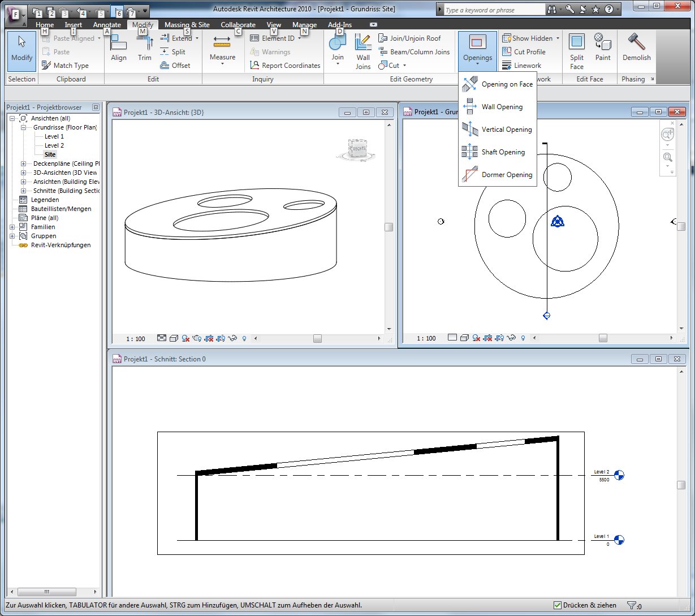Click the Match Type tool
Screen dimensions: 695x616
coord(65,66)
